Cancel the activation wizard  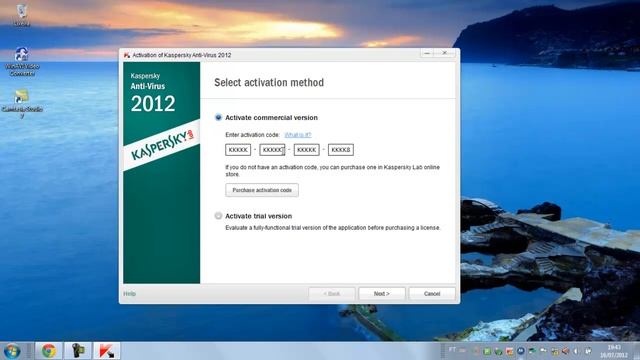[432, 294]
